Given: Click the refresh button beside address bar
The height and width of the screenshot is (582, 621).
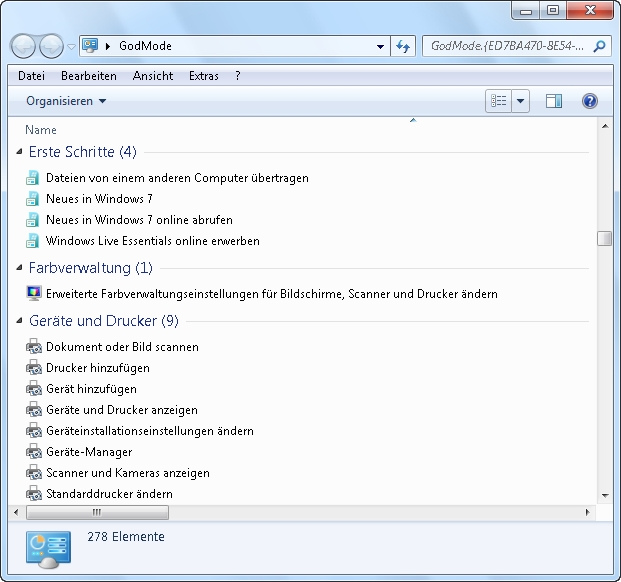Looking at the screenshot, I should (x=404, y=46).
